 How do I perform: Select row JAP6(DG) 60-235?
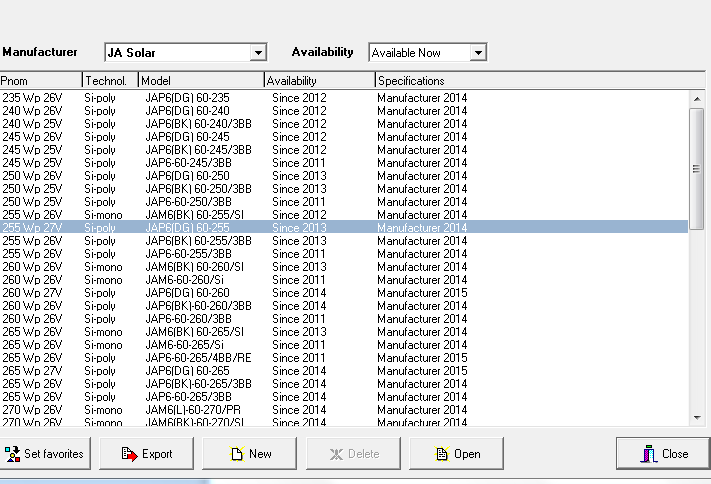pyautogui.click(x=344, y=98)
